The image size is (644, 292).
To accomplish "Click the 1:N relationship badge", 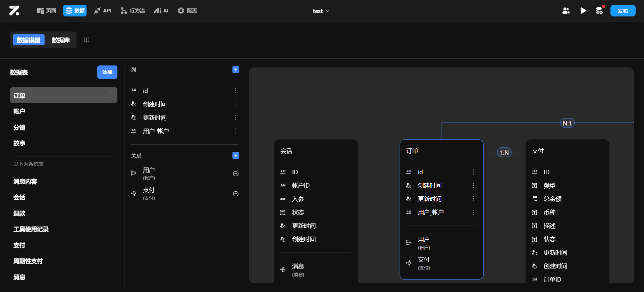I will pyautogui.click(x=504, y=152).
